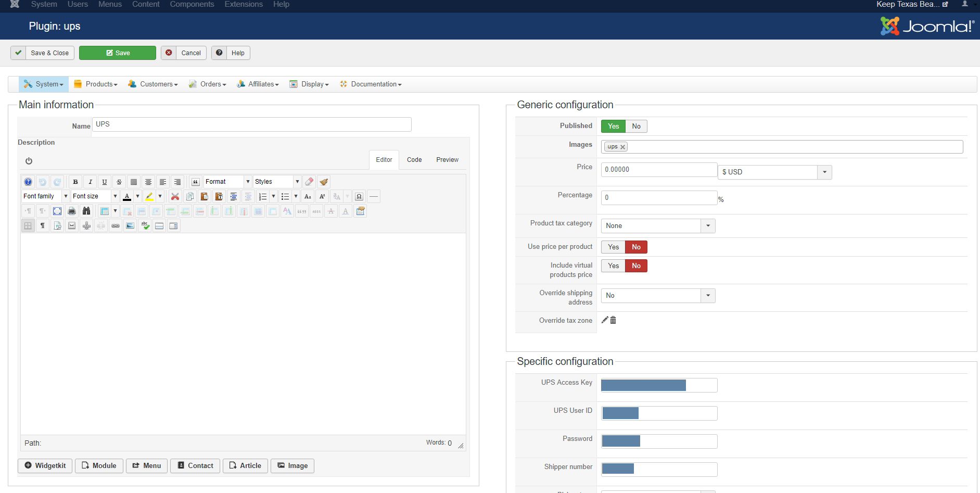Click the Print icon in editor toolbar

(x=72, y=211)
